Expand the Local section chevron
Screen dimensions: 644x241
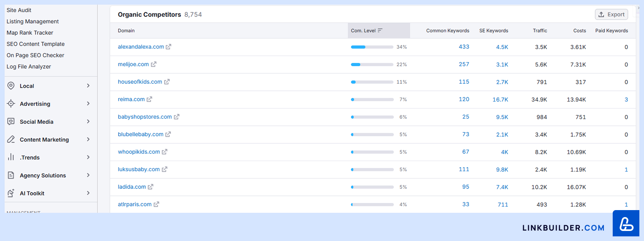(x=88, y=86)
